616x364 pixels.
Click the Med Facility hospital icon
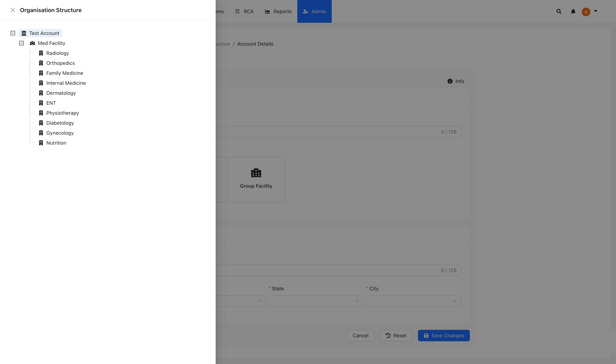[x=32, y=43]
